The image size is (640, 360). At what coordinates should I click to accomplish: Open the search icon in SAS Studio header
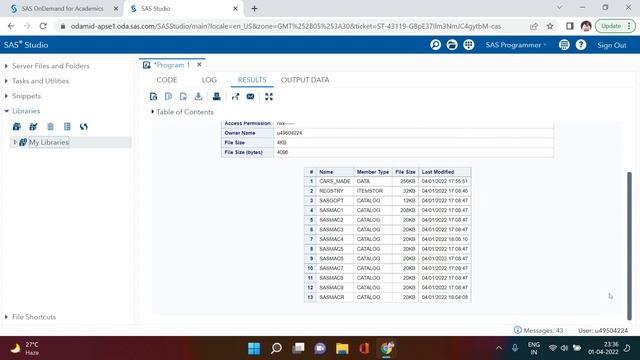[436, 45]
